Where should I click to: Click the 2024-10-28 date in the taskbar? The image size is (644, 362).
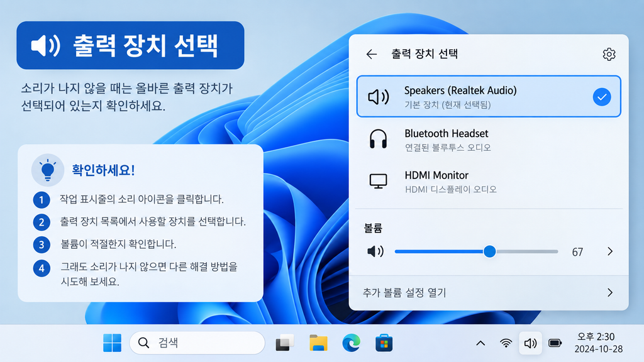(x=599, y=349)
